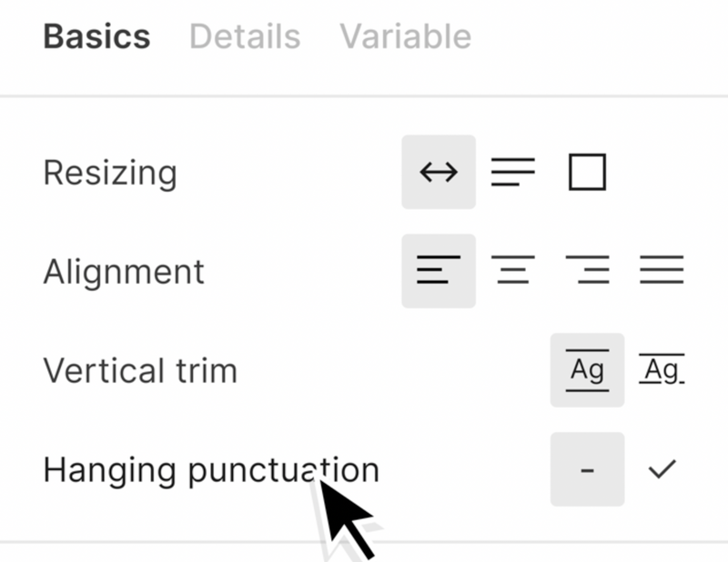Go to the Basics tab
728x562 pixels.
point(96,36)
